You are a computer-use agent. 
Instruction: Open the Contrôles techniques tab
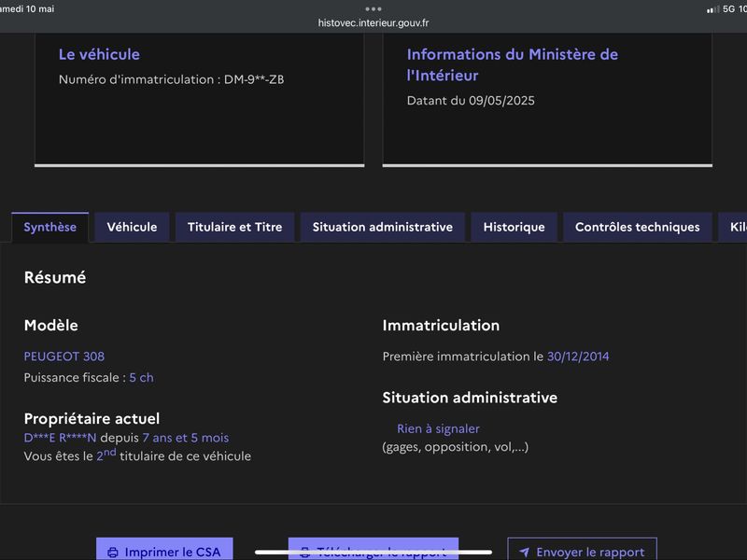(638, 227)
